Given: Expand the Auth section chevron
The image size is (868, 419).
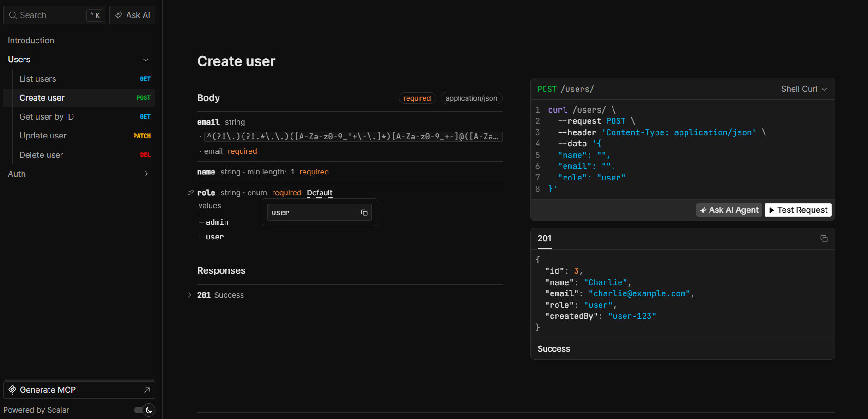Looking at the screenshot, I should click(x=146, y=174).
